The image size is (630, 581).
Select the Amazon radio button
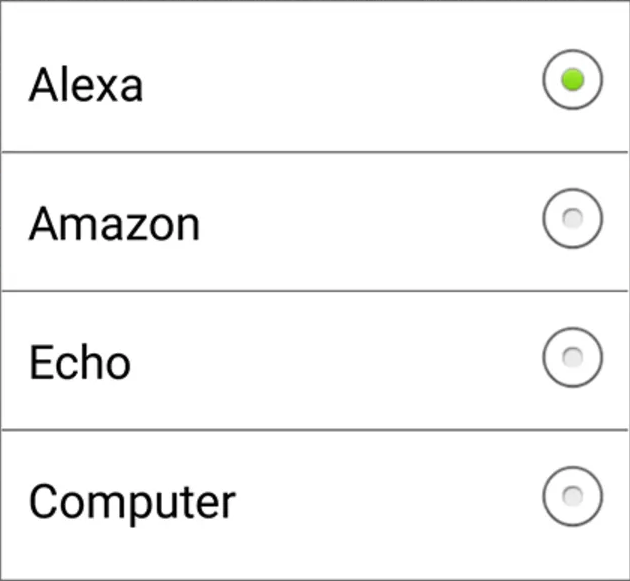[573, 218]
